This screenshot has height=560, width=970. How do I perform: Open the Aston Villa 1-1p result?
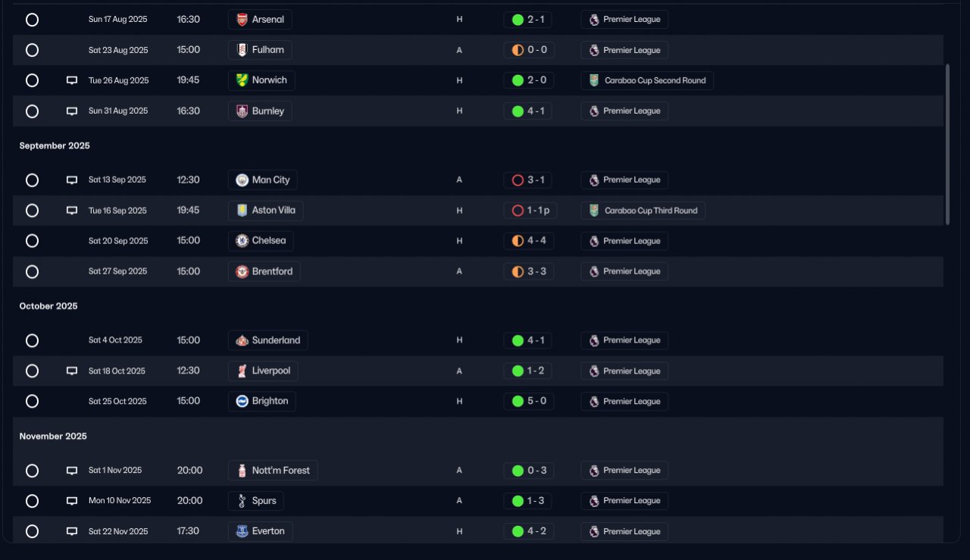(530, 211)
